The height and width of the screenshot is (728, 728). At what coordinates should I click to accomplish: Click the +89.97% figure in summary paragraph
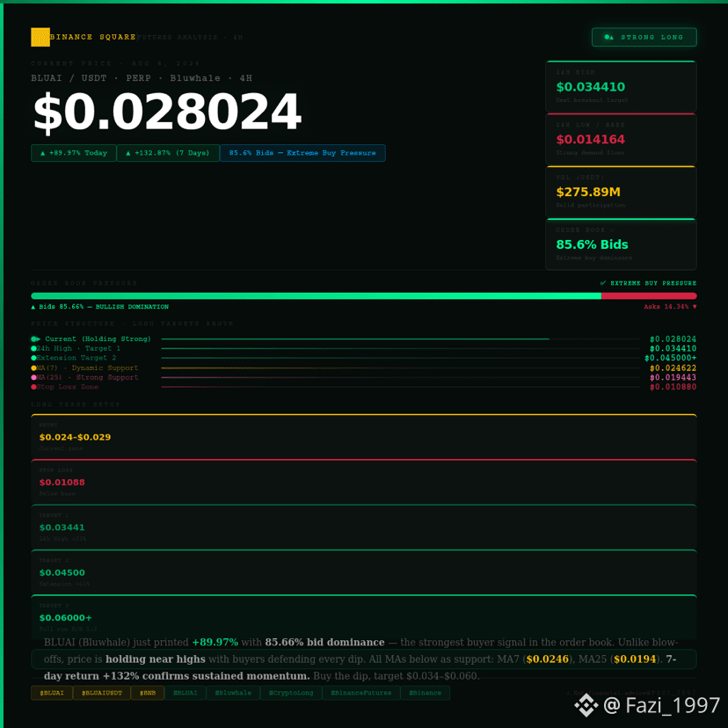coord(215,642)
